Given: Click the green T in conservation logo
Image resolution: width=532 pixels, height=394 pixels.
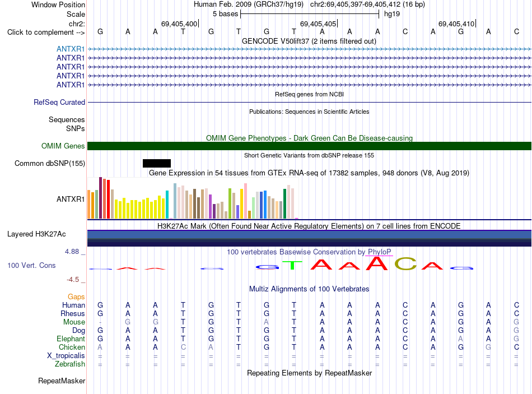Looking at the screenshot, I should (292, 265).
